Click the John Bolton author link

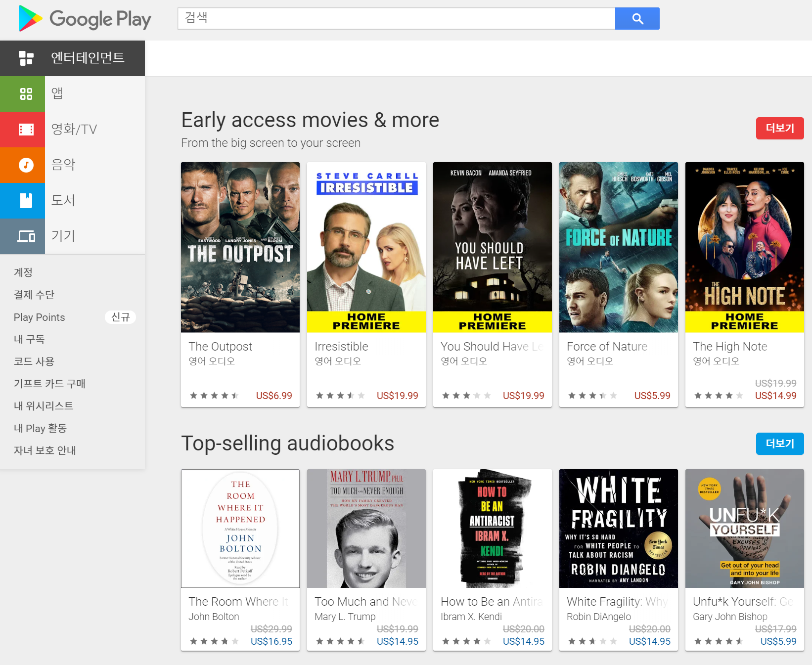(214, 617)
